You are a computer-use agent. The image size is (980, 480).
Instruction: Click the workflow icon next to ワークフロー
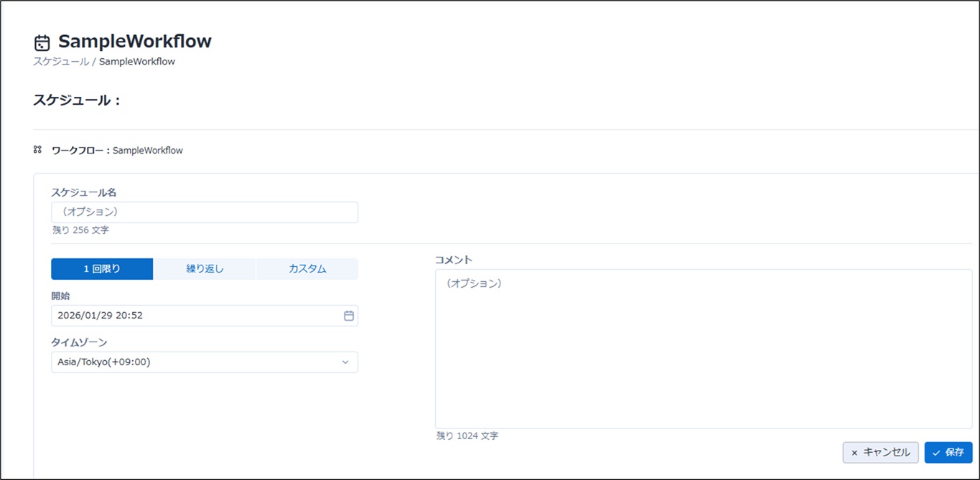pyautogui.click(x=37, y=150)
